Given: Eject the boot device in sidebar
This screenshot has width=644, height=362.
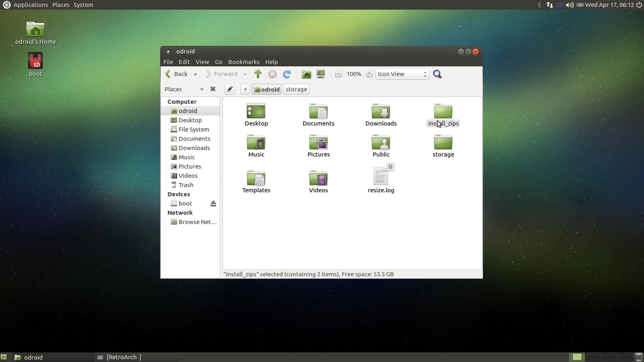Looking at the screenshot, I should 213,204.
